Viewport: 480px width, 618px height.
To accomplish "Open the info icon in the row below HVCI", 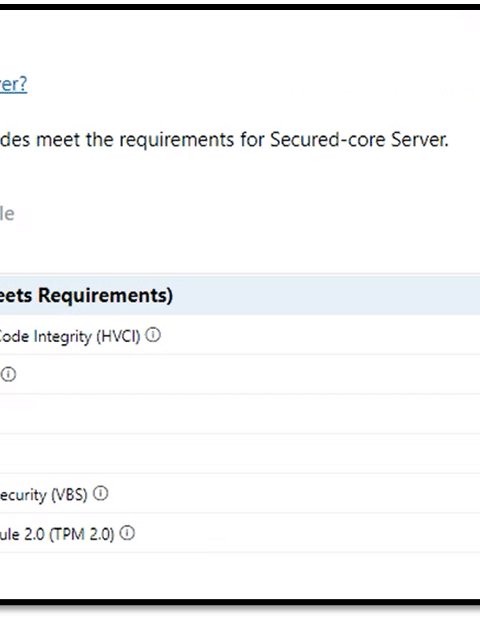I will pyautogui.click(x=8, y=374).
